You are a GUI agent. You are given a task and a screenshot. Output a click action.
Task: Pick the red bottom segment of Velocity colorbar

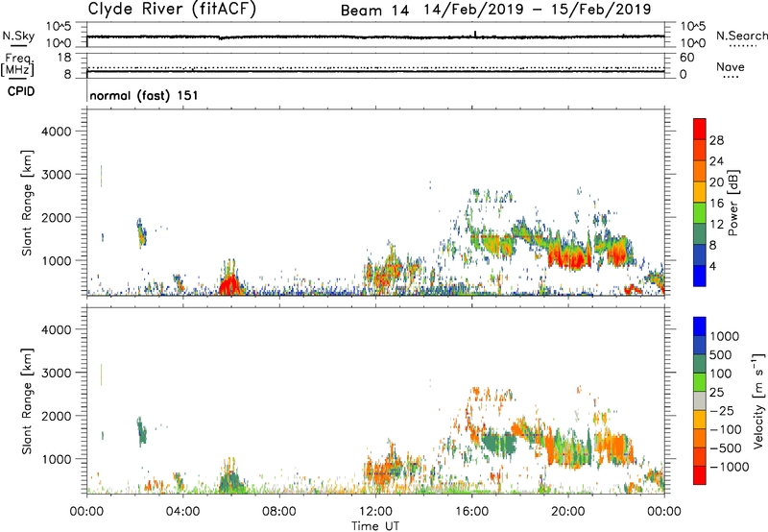point(700,475)
